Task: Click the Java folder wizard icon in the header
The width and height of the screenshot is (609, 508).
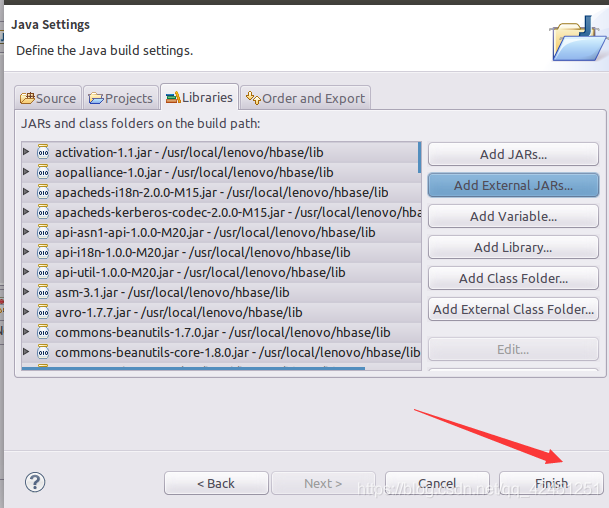Action: [x=578, y=39]
